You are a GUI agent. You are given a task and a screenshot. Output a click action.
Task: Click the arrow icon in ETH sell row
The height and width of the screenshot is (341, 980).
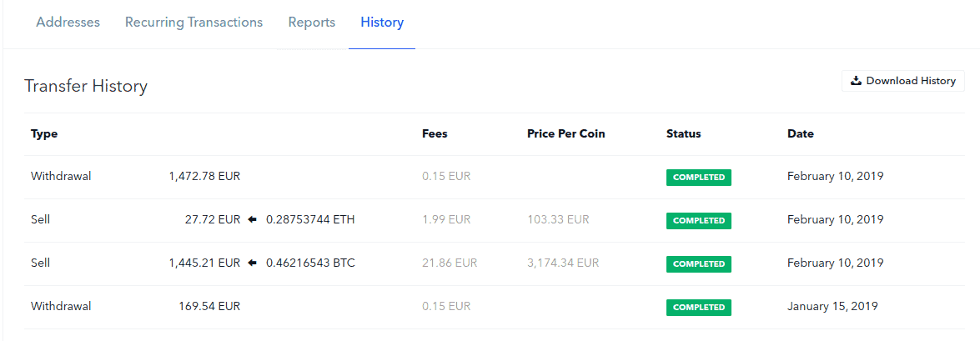coord(253,220)
